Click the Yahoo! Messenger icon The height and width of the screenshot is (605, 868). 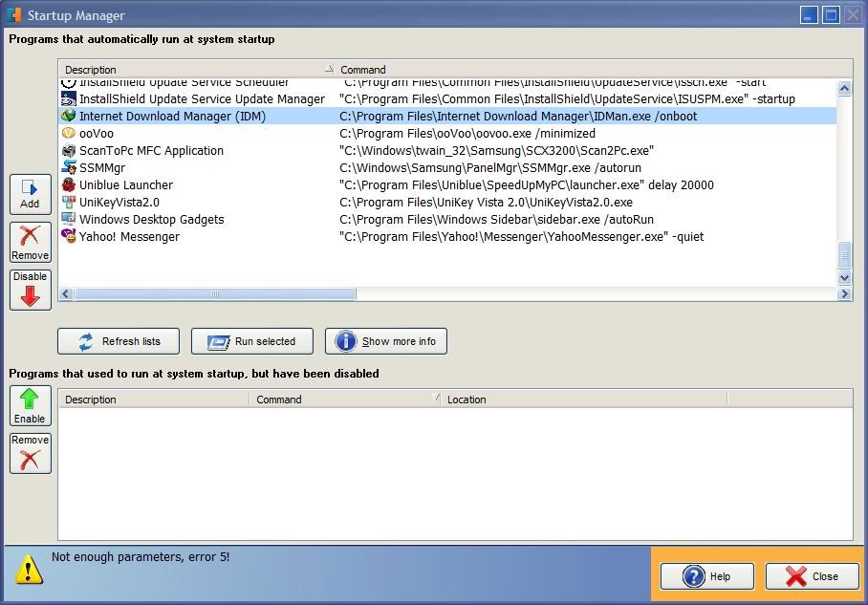coord(69,236)
